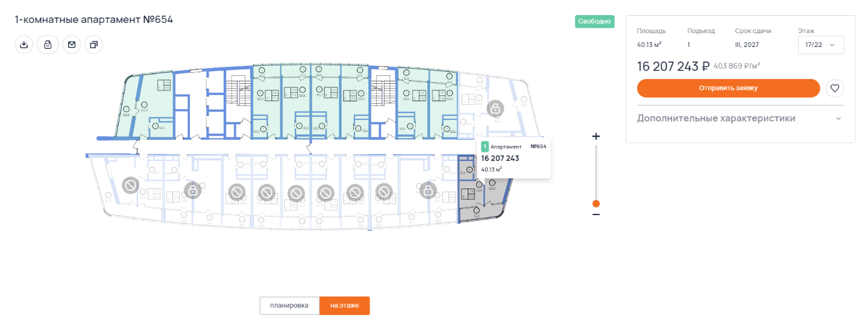Switch to the планировка view

[289, 305]
